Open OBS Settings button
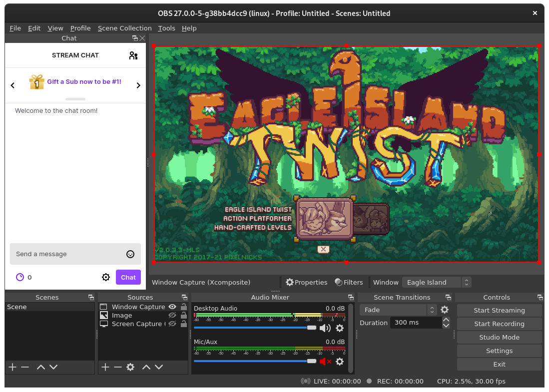The image size is (549, 392). pyautogui.click(x=499, y=351)
